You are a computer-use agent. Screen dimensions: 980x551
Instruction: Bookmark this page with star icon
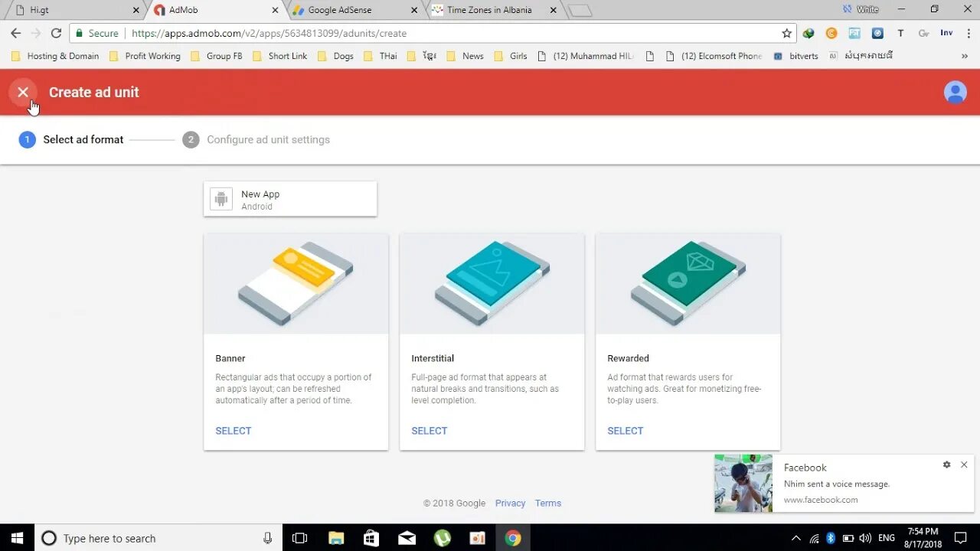786,33
